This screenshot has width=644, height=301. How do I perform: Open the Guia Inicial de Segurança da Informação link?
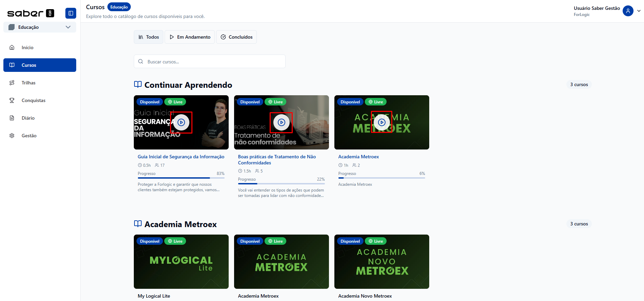pos(181,157)
